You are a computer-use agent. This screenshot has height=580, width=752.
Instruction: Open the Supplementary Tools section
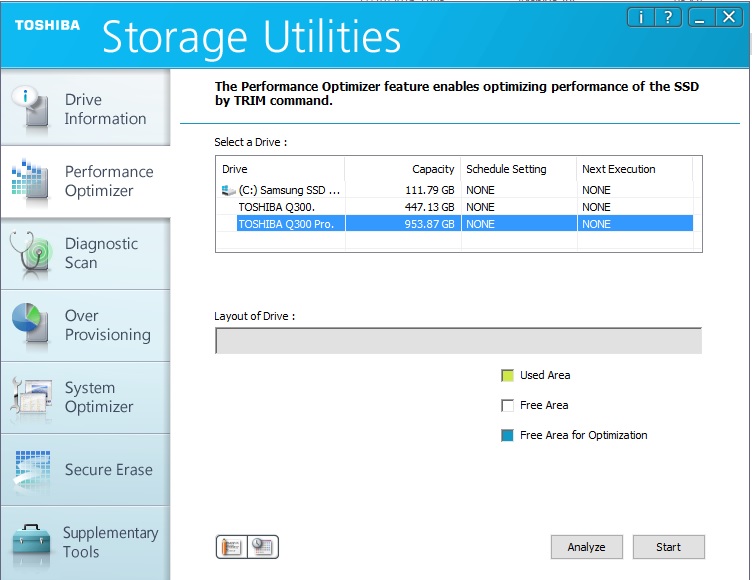coord(85,543)
